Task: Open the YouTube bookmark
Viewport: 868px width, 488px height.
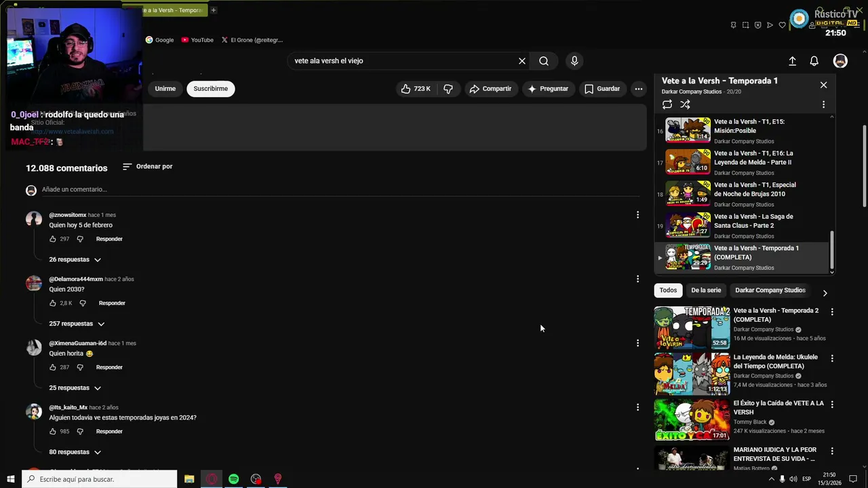Action: click(197, 40)
